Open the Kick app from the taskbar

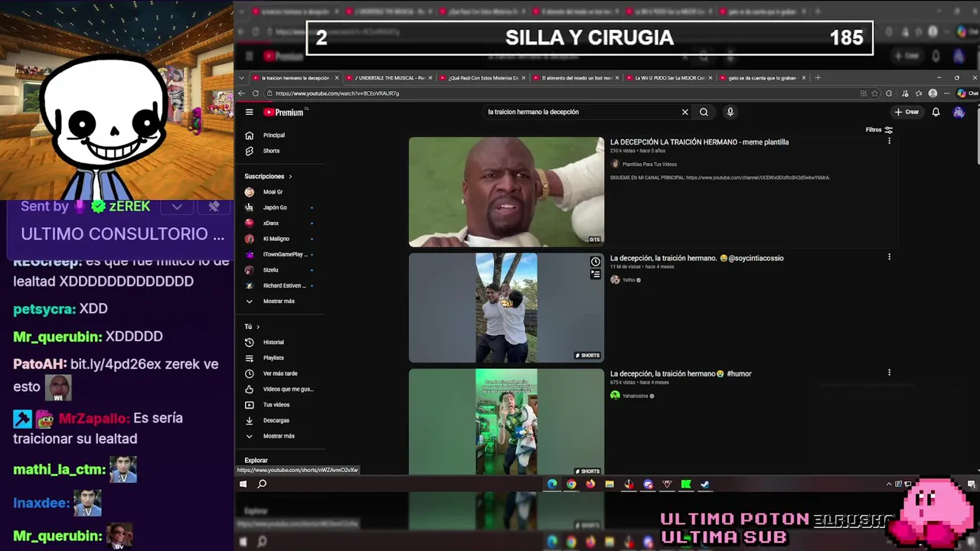point(686,484)
